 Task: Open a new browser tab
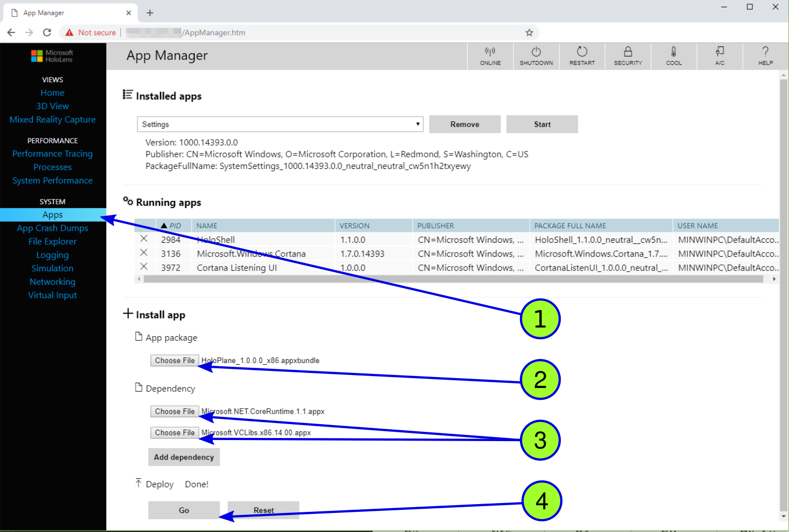tap(150, 13)
